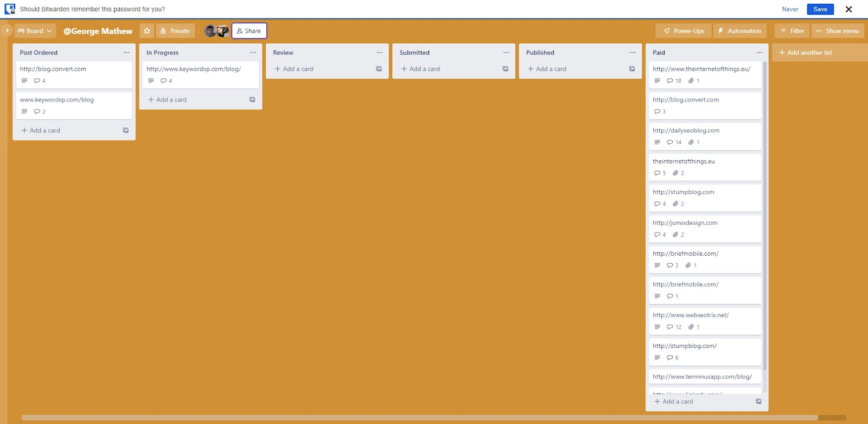Open the Board view switcher dropdown
This screenshot has width=868, height=424.
tap(35, 31)
